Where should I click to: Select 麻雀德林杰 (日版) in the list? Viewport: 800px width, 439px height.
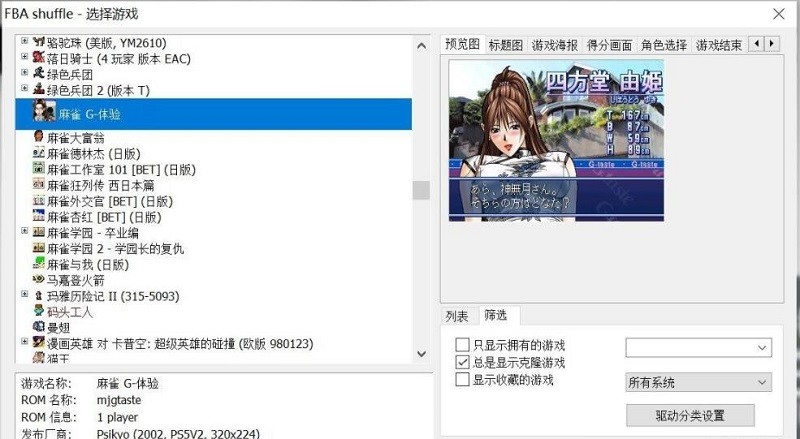93,154
